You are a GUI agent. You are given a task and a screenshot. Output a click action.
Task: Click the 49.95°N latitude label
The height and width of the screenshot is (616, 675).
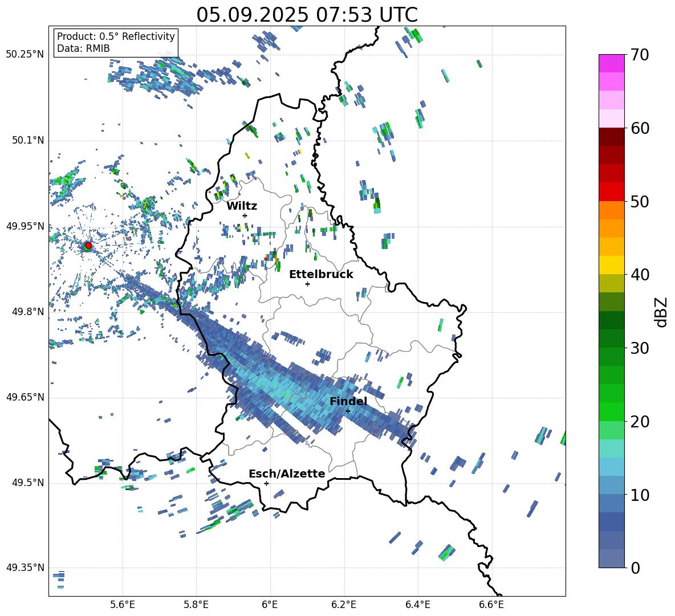point(25,226)
